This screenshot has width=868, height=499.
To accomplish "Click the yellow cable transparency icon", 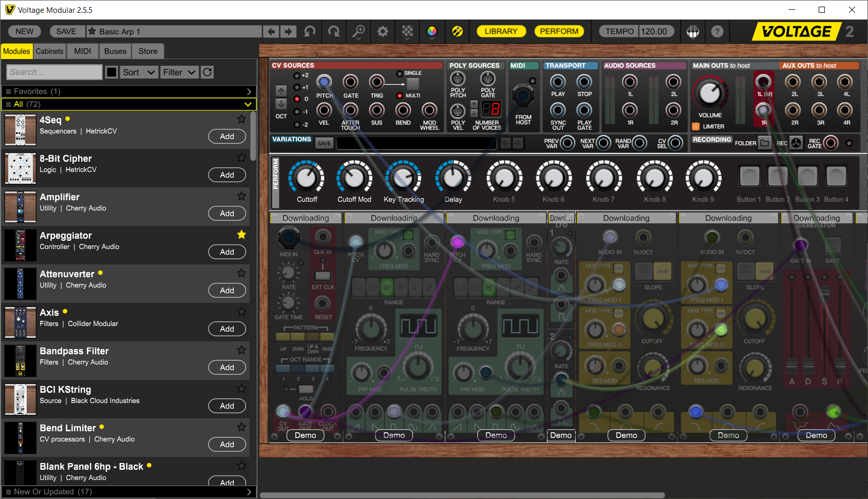I will [457, 31].
